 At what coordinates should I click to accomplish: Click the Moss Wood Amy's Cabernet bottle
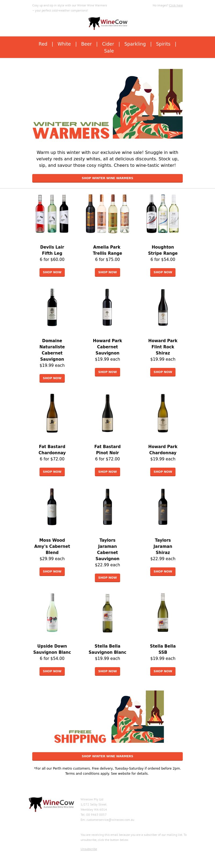point(52,507)
